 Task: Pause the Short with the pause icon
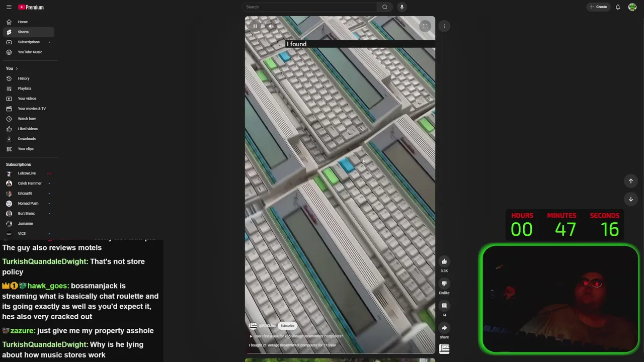(255, 26)
